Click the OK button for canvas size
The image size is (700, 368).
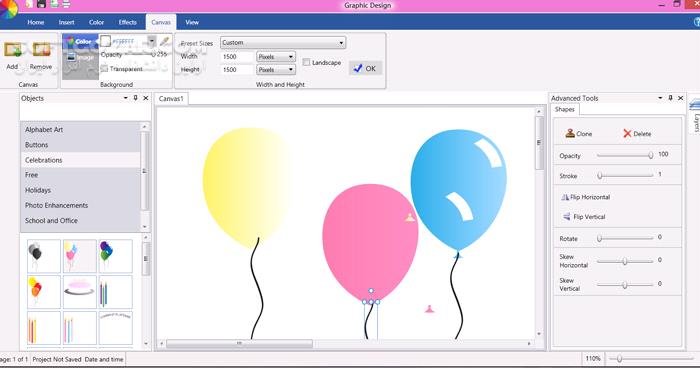coord(365,68)
